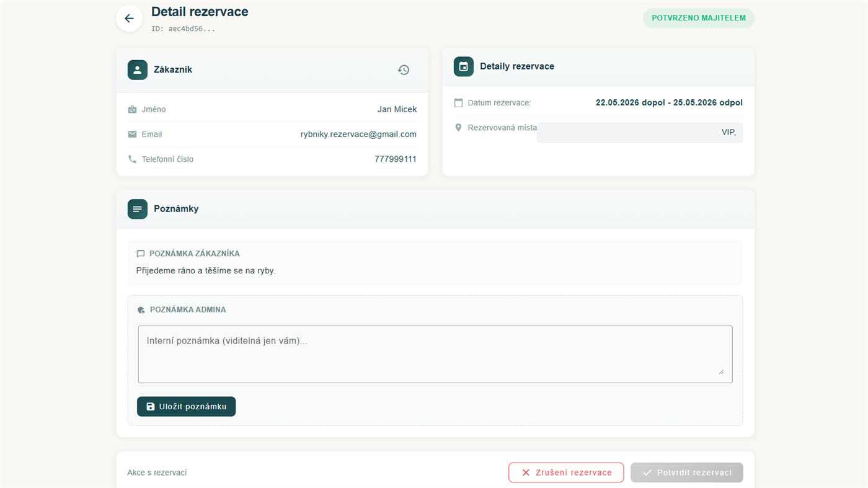The image size is (868, 488).
Task: Save the note with Uložit poznámku
Action: (x=186, y=407)
